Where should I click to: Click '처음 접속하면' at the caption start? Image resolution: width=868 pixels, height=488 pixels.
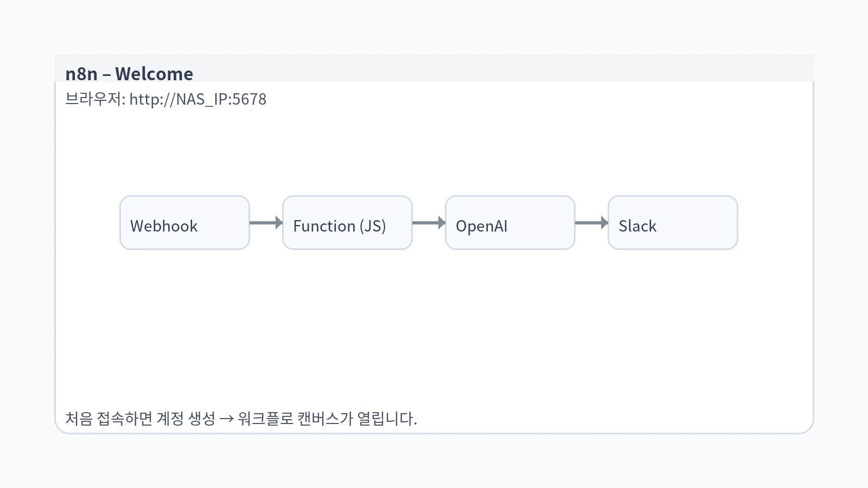click(108, 419)
